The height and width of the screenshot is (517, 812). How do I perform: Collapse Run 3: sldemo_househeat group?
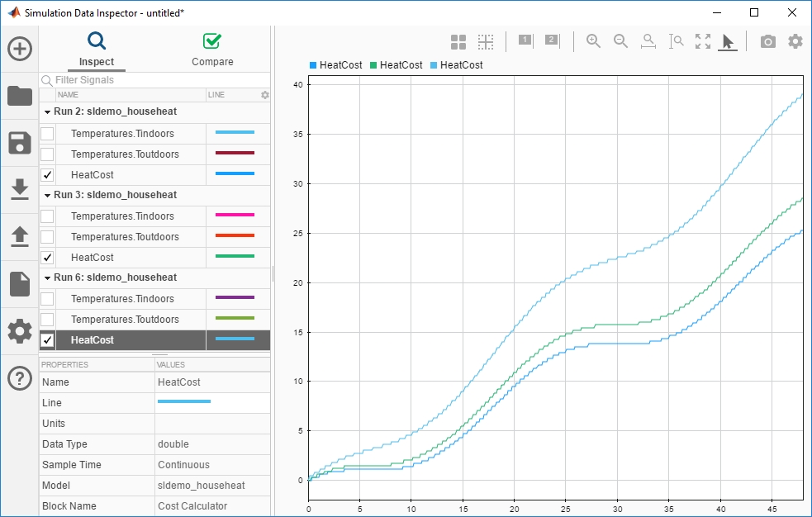(48, 195)
